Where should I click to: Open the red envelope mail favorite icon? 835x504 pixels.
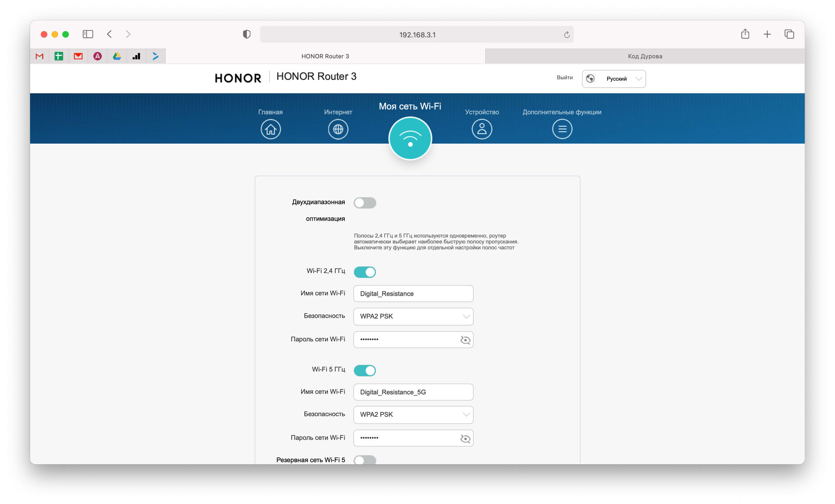78,56
